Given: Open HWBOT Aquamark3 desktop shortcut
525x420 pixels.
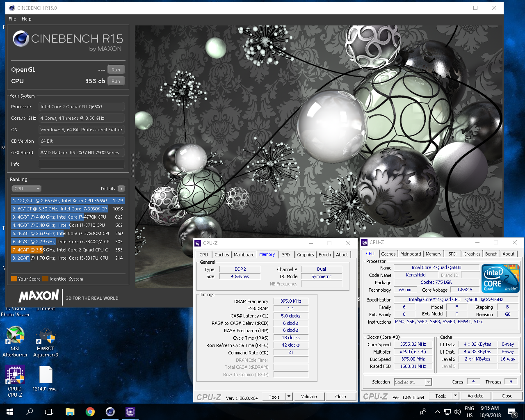Looking at the screenshot, I should [x=46, y=342].
